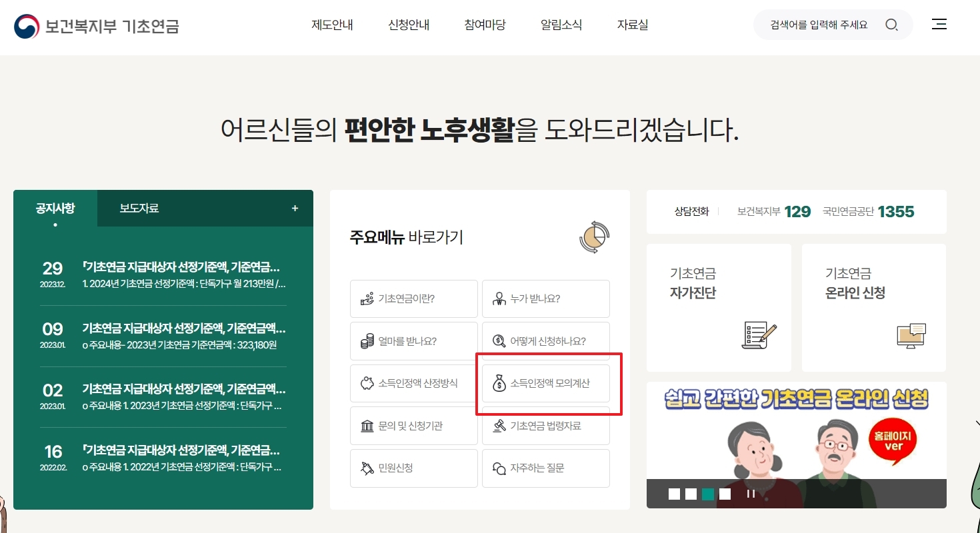Click the Ministry of Health emblem logo
Viewport: 980px width, 533px height.
coord(27,26)
